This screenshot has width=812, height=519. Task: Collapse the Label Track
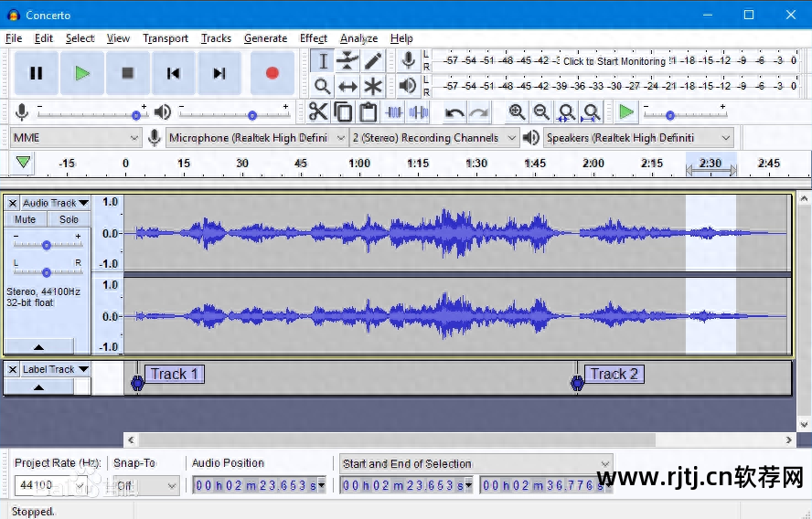(x=38, y=387)
